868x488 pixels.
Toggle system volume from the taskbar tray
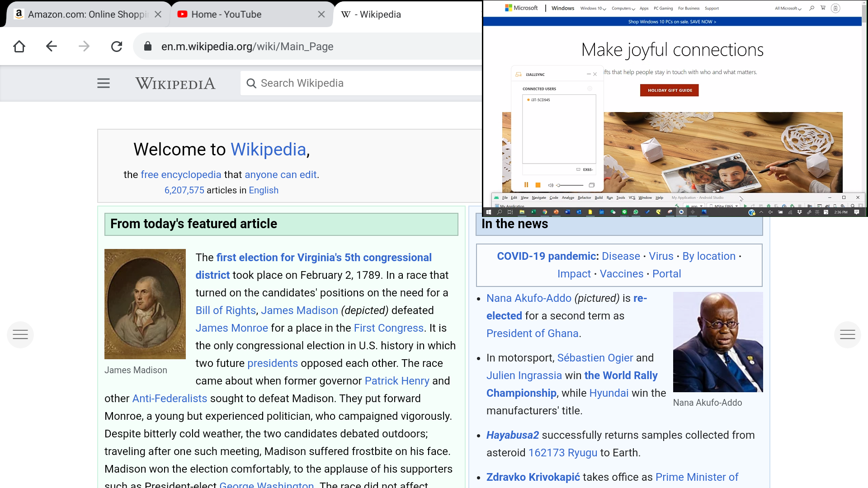(770, 211)
